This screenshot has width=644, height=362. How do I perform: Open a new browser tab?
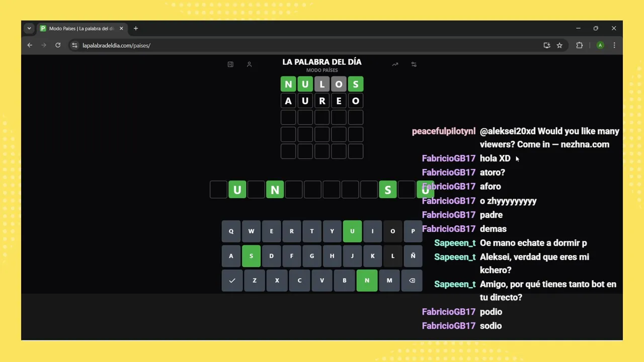coord(136,29)
